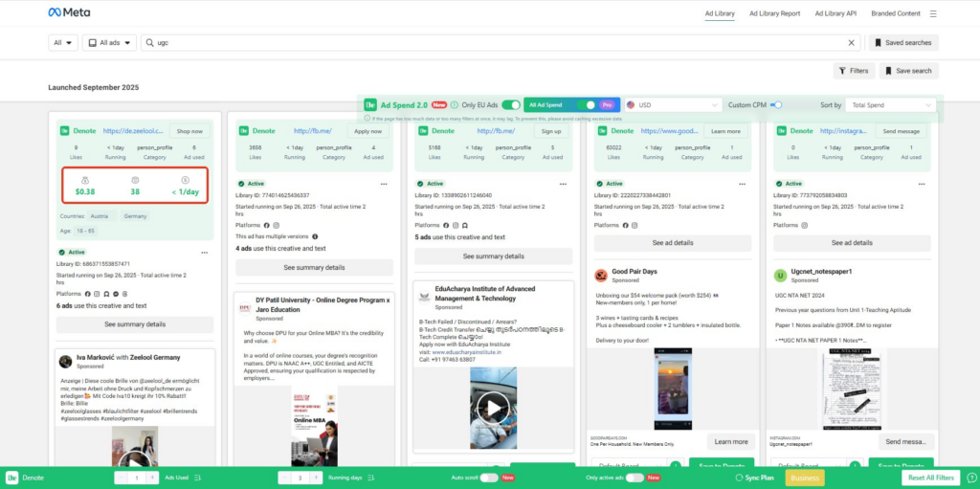The width and height of the screenshot is (980, 489).
Task: Click the Ads Used sort icon in bottom bar
Action: [x=198, y=478]
